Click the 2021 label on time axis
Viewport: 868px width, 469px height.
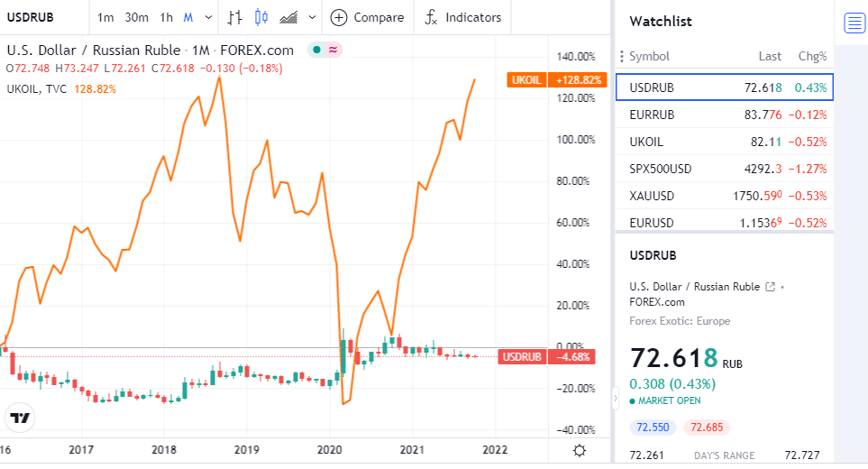pyautogui.click(x=412, y=450)
